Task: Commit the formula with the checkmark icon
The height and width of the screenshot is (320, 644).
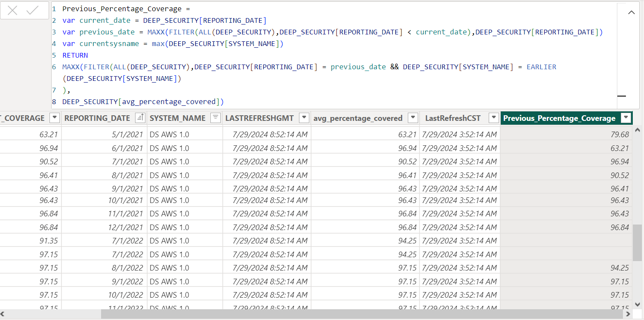Action: click(x=33, y=11)
